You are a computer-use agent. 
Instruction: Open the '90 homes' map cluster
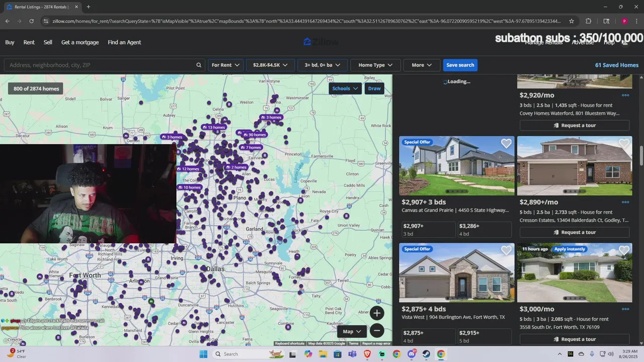tap(255, 135)
